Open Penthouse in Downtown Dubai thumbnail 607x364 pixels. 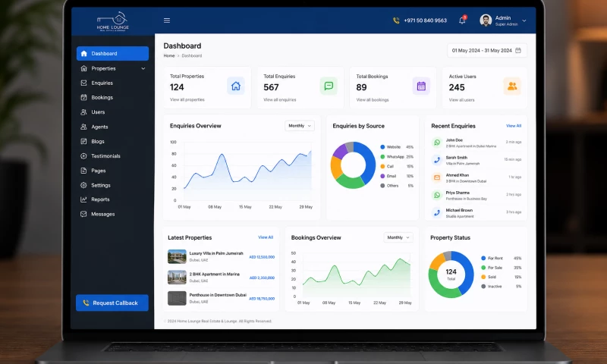point(177,298)
